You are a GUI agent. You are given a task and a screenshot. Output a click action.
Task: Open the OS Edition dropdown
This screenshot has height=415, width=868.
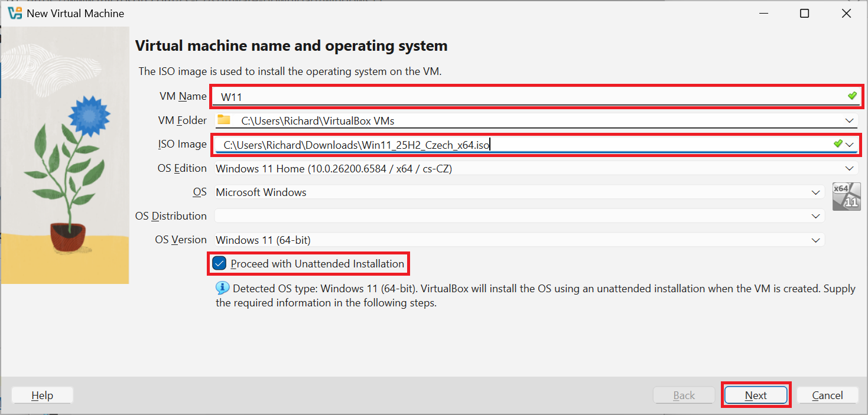pos(849,168)
